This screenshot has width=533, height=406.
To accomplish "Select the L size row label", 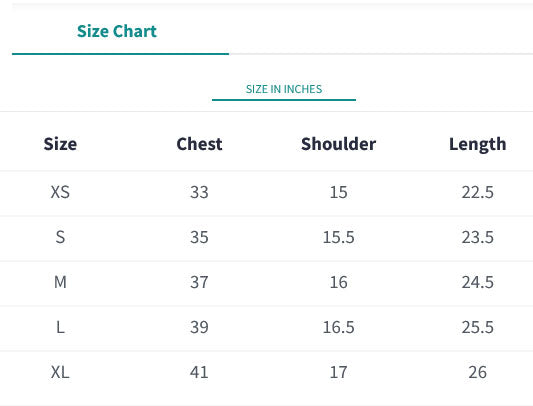I will [x=60, y=327].
